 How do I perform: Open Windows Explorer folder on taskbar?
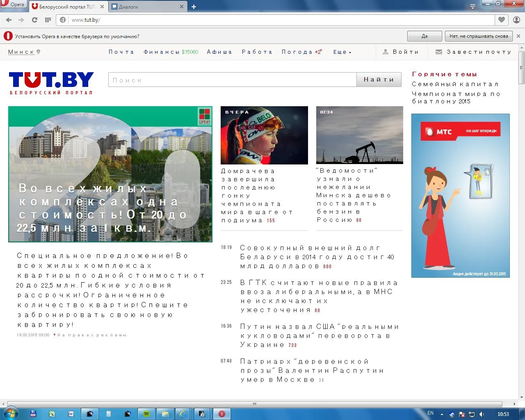[x=165, y=414]
